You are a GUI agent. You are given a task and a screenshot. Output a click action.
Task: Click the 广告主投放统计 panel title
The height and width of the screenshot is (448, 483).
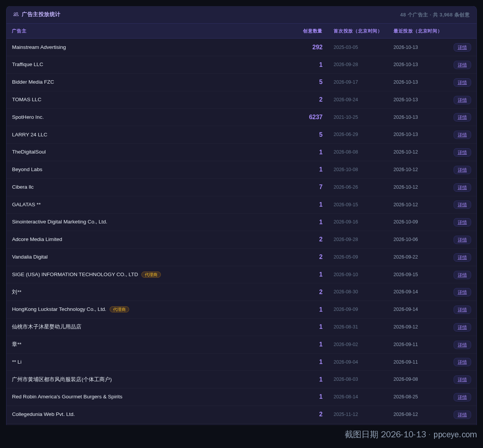click(41, 15)
